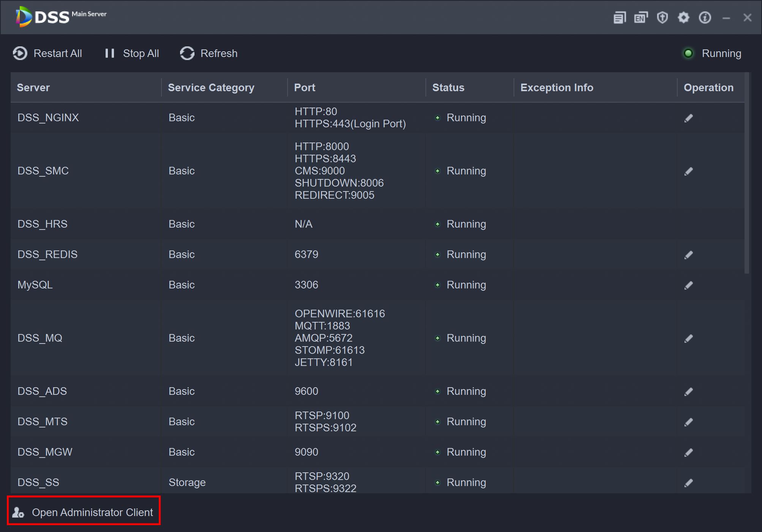This screenshot has height=532, width=762.
Task: Edit DSS_NGINX port with pencil icon
Action: (x=688, y=118)
